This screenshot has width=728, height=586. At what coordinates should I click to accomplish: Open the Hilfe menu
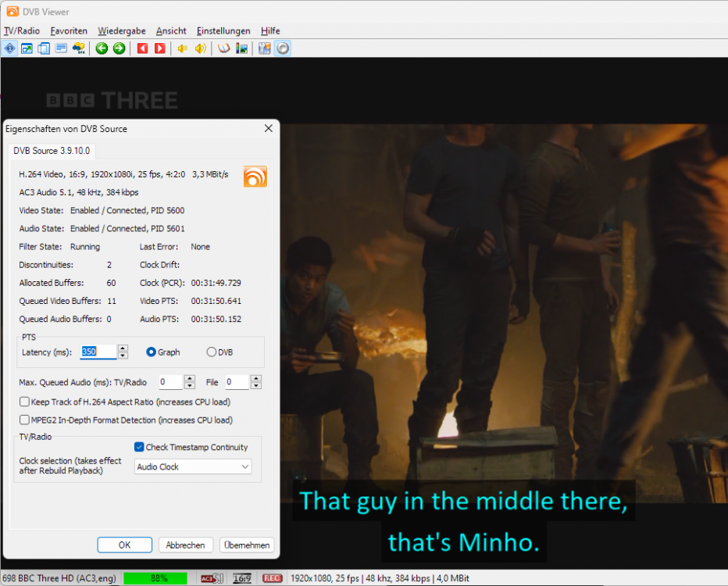pos(270,30)
